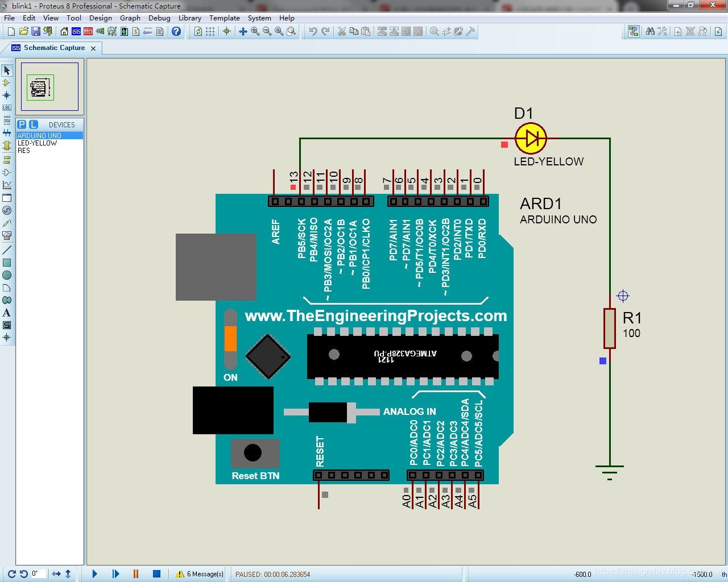This screenshot has height=582, width=728.
Task: Open the Template menu
Action: 225,18
